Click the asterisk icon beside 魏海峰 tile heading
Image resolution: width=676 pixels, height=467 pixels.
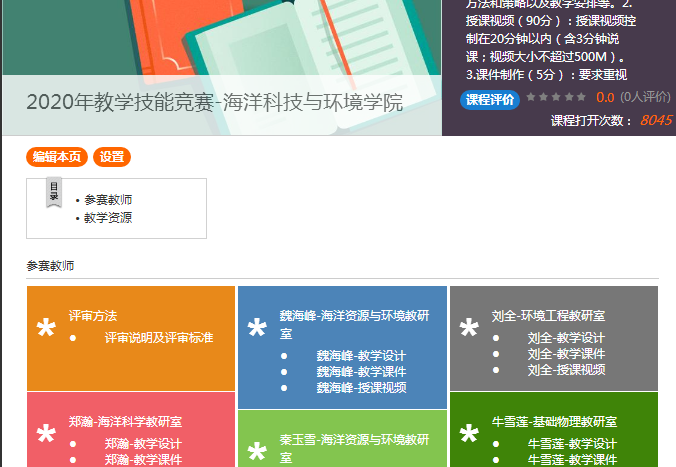click(257, 329)
